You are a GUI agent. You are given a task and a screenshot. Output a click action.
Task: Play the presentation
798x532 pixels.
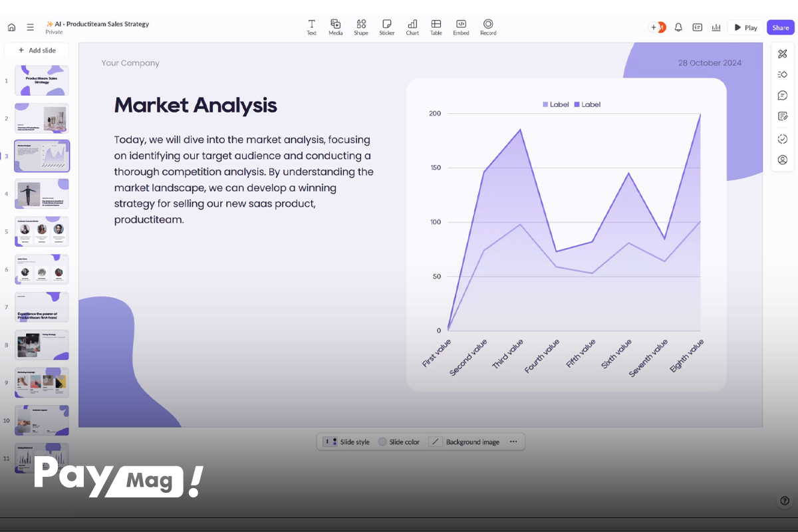click(x=745, y=27)
